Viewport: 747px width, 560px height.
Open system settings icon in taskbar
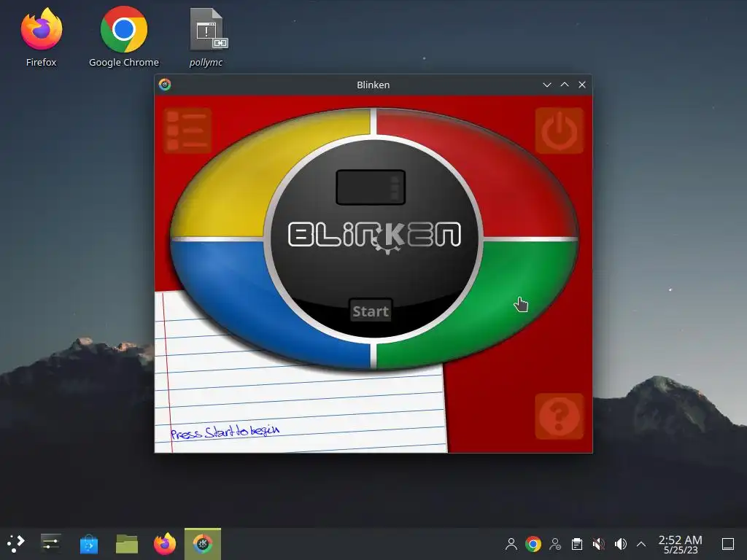(50, 543)
